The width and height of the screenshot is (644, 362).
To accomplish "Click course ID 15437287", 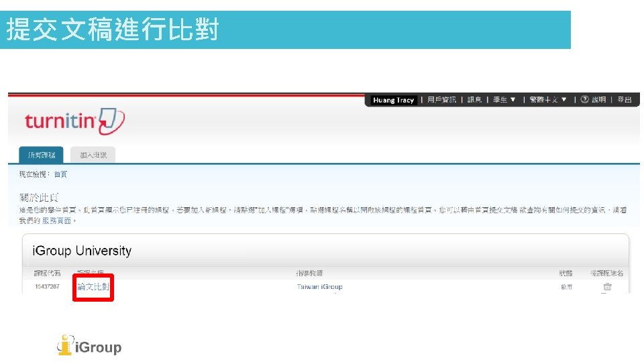I will [47, 286].
